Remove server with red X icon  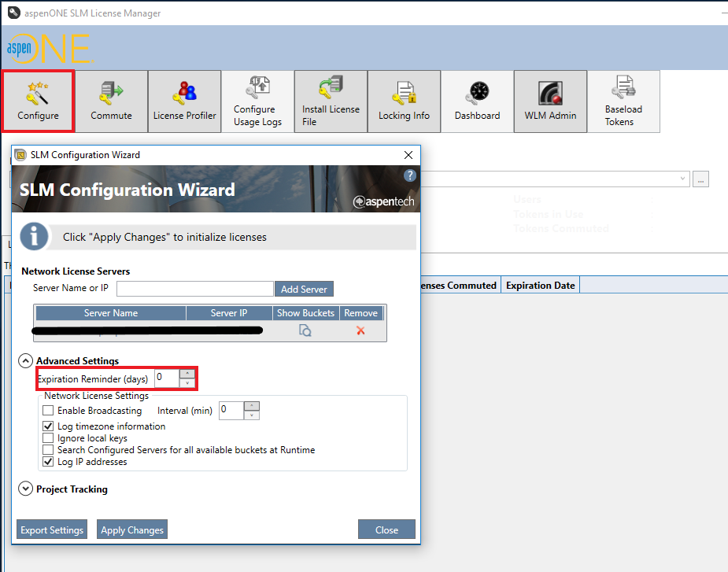(360, 330)
